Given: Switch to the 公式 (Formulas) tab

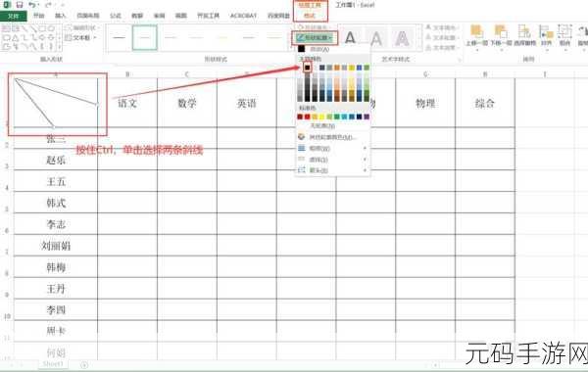Looking at the screenshot, I should (x=116, y=16).
